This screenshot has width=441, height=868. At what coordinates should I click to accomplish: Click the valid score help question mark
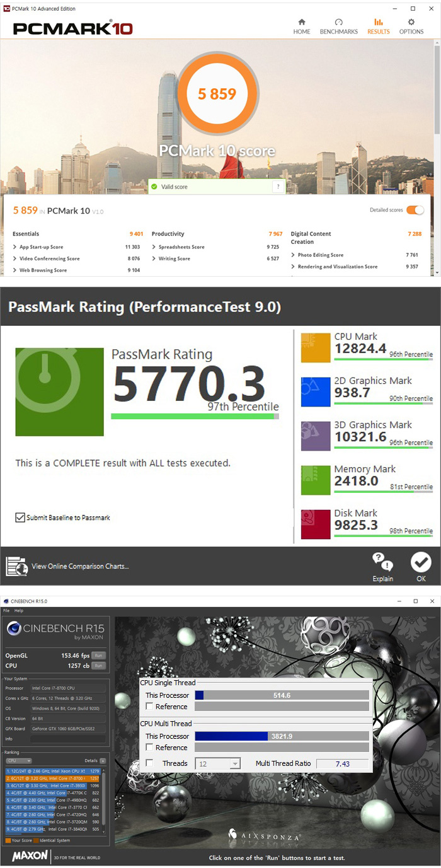pos(278,187)
